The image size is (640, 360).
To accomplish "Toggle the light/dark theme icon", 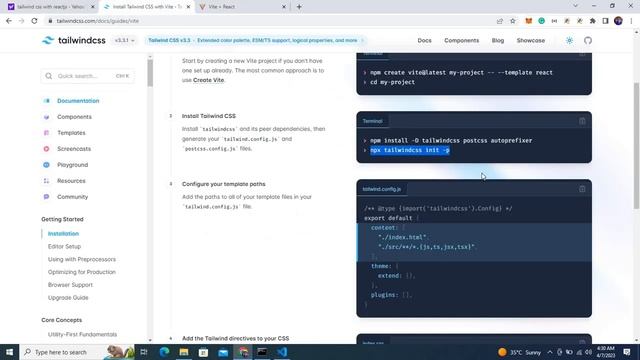I will [x=569, y=40].
